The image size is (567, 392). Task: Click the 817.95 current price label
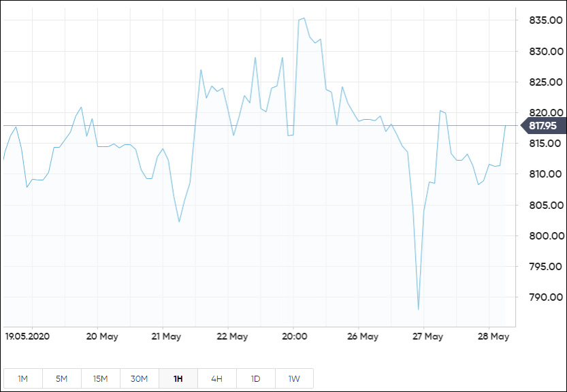tap(542, 126)
